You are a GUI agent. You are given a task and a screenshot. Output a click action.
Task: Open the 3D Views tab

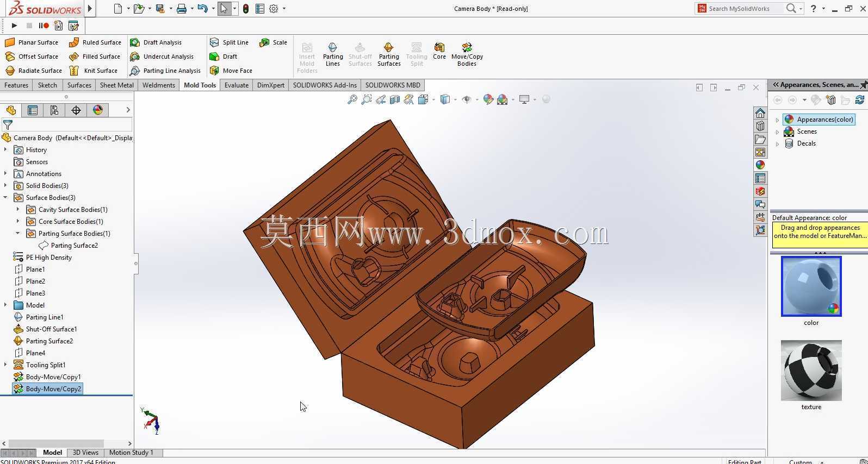pos(85,453)
